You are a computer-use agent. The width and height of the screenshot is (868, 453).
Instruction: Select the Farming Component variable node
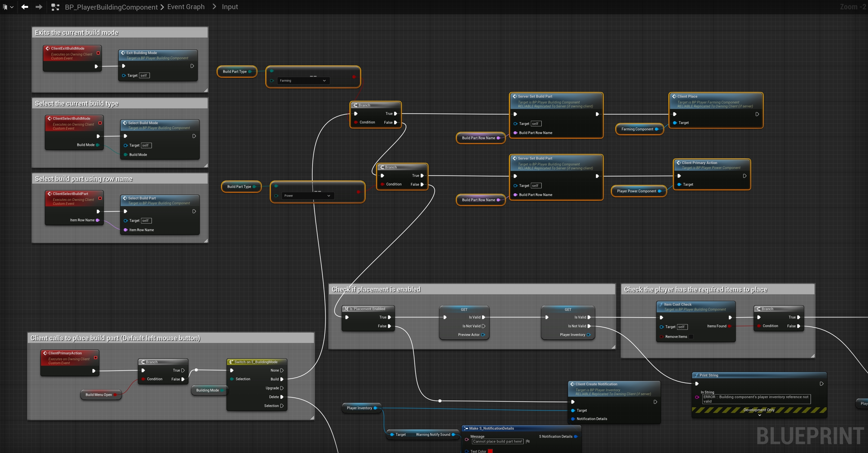click(x=637, y=129)
